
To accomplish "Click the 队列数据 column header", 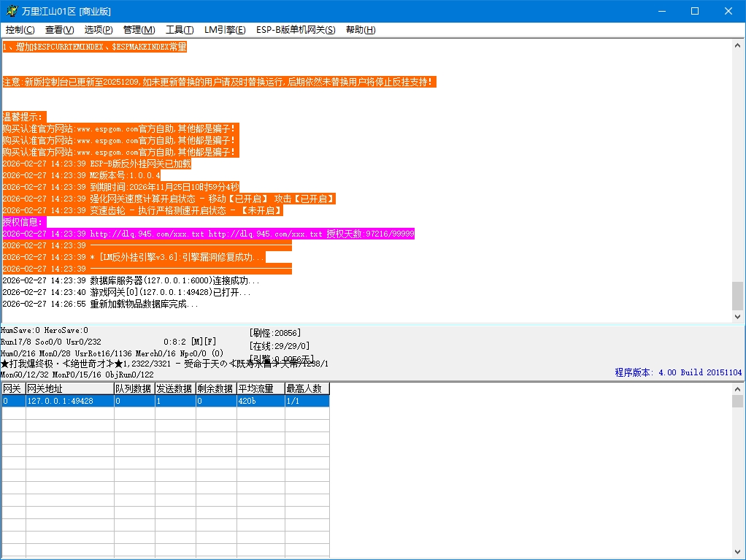I will 134,388.
